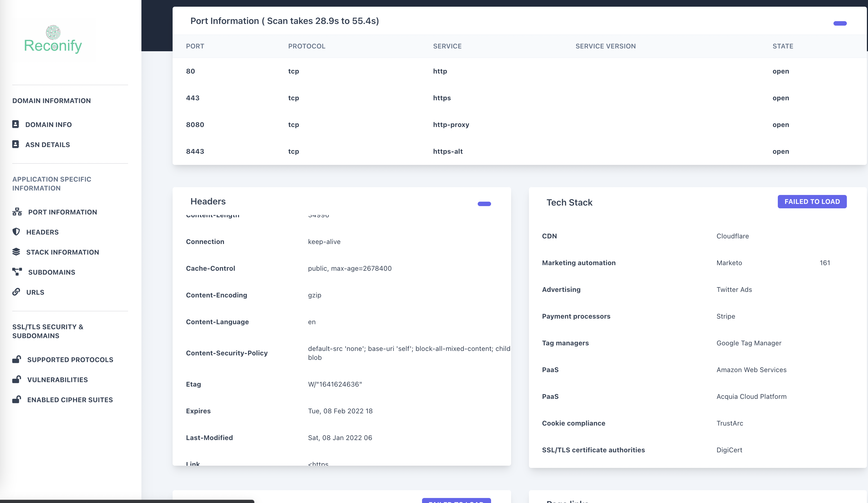Viewport: 868px width, 503px height.
Task: Click the SERVICE column header
Action: 447,46
